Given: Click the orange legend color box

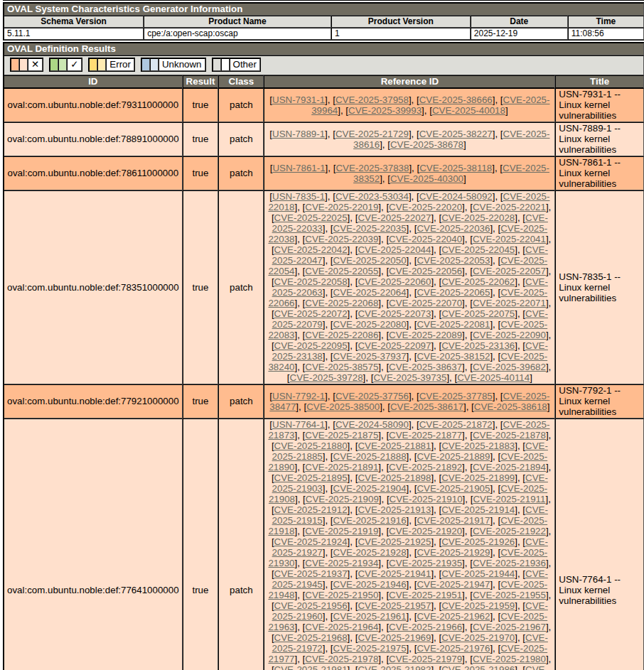Looking at the screenshot, I should pyautogui.click(x=16, y=65).
